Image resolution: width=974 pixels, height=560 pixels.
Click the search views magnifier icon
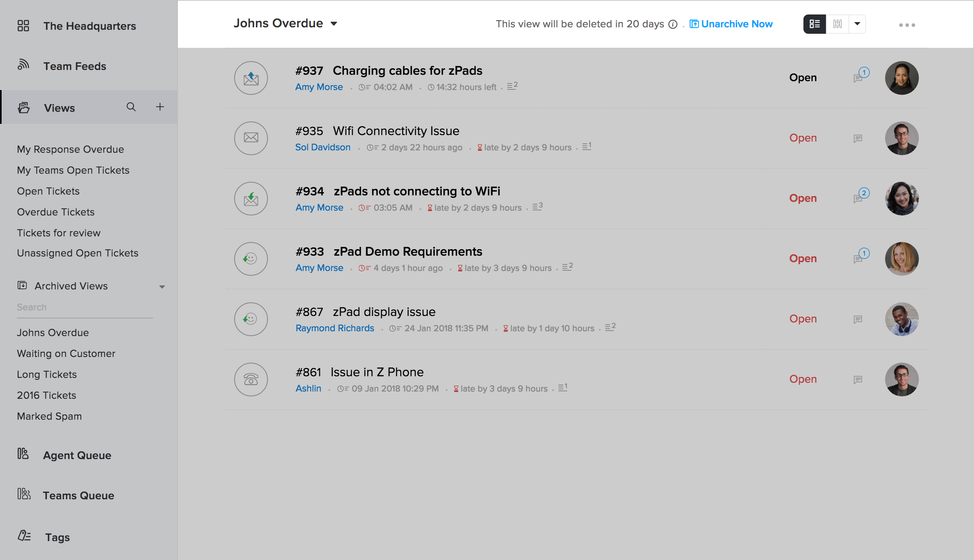[x=131, y=107]
